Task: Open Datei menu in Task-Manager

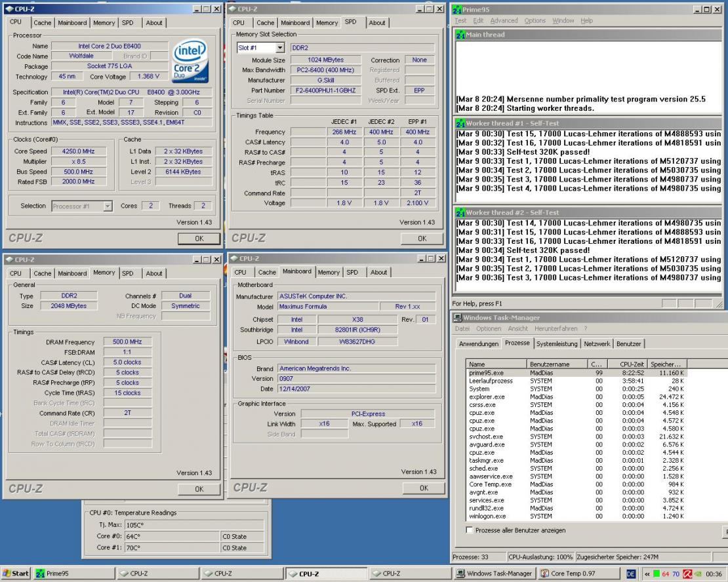Action: point(462,328)
